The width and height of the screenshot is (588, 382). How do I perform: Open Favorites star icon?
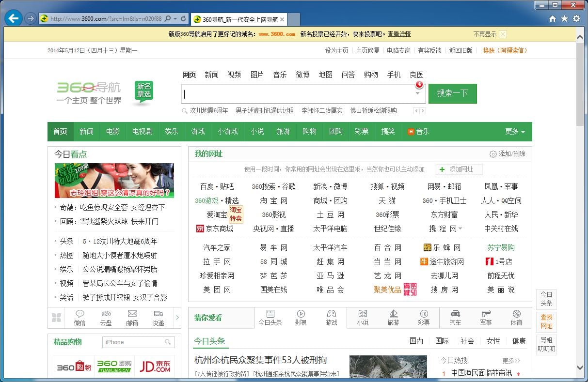point(564,19)
